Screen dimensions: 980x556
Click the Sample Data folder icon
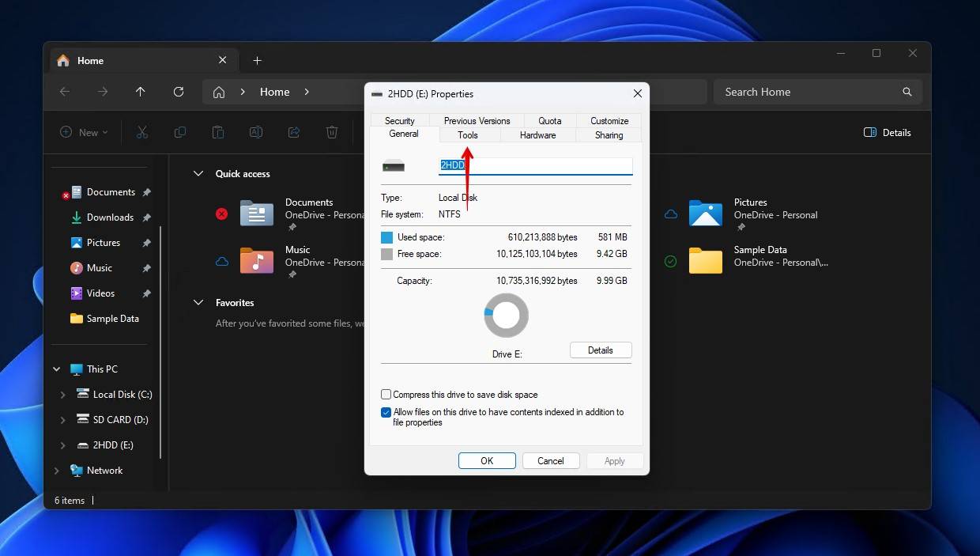(x=705, y=260)
